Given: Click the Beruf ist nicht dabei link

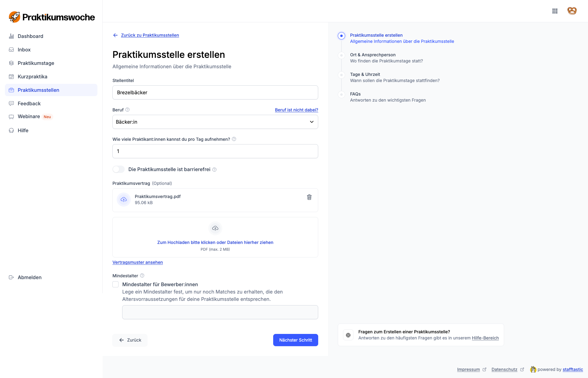Looking at the screenshot, I should (x=296, y=110).
